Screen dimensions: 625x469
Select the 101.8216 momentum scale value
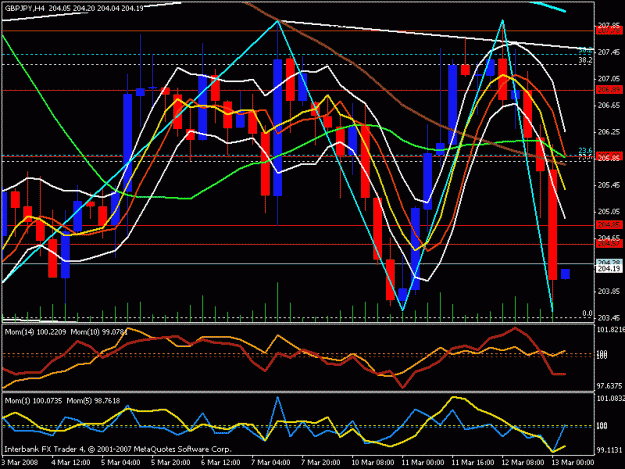click(609, 330)
